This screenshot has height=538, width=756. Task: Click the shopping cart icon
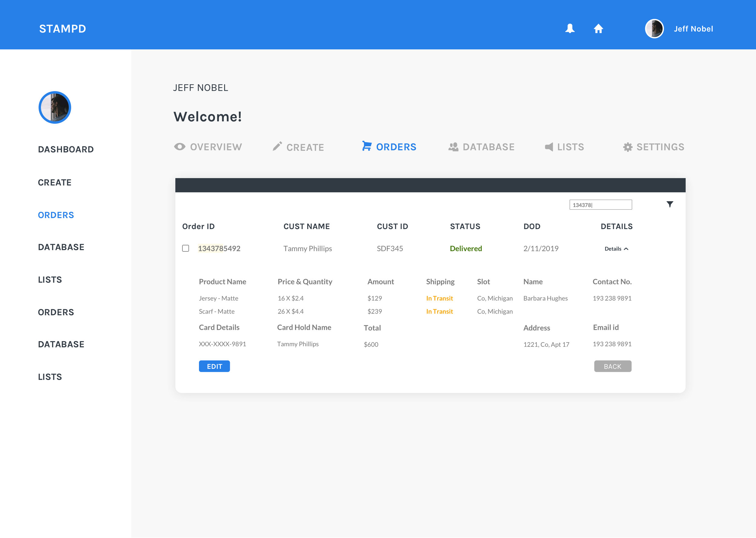tap(367, 146)
